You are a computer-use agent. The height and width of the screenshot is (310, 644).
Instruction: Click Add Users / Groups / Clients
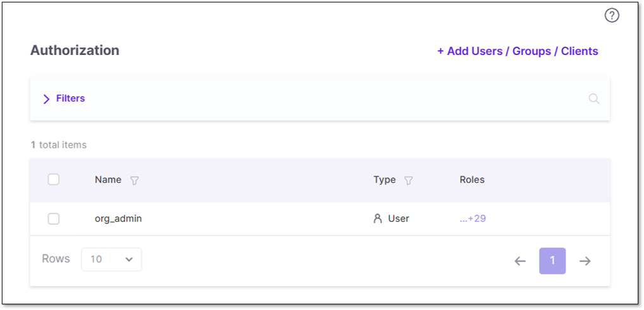coord(518,51)
